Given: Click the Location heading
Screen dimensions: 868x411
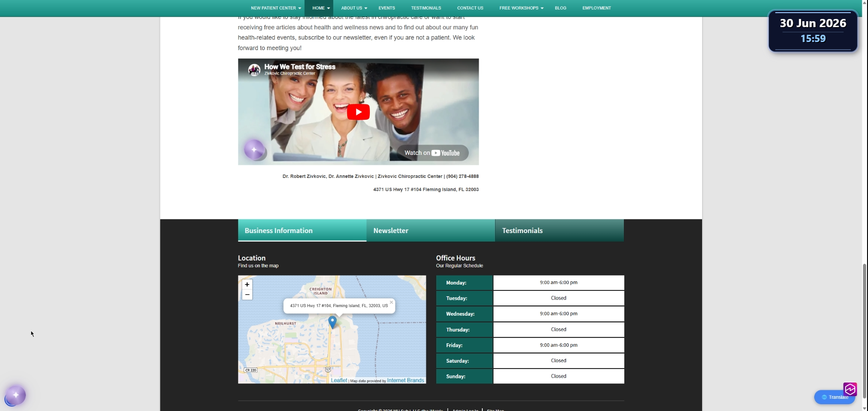Looking at the screenshot, I should tap(252, 258).
